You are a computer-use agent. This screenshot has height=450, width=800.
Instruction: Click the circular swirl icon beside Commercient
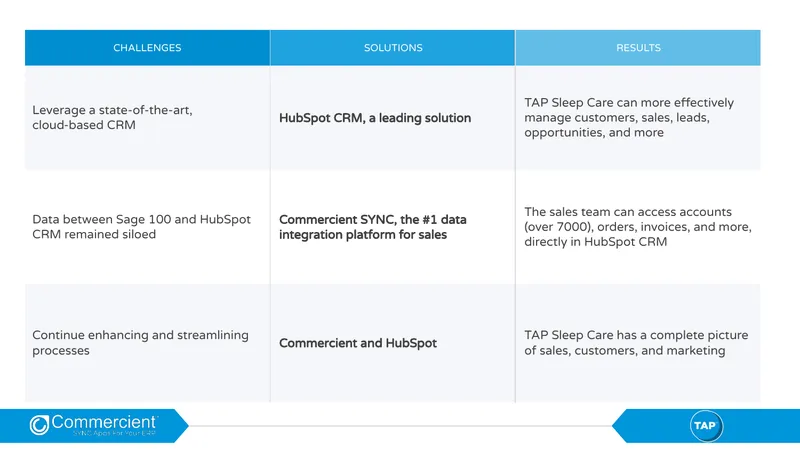[x=39, y=425]
